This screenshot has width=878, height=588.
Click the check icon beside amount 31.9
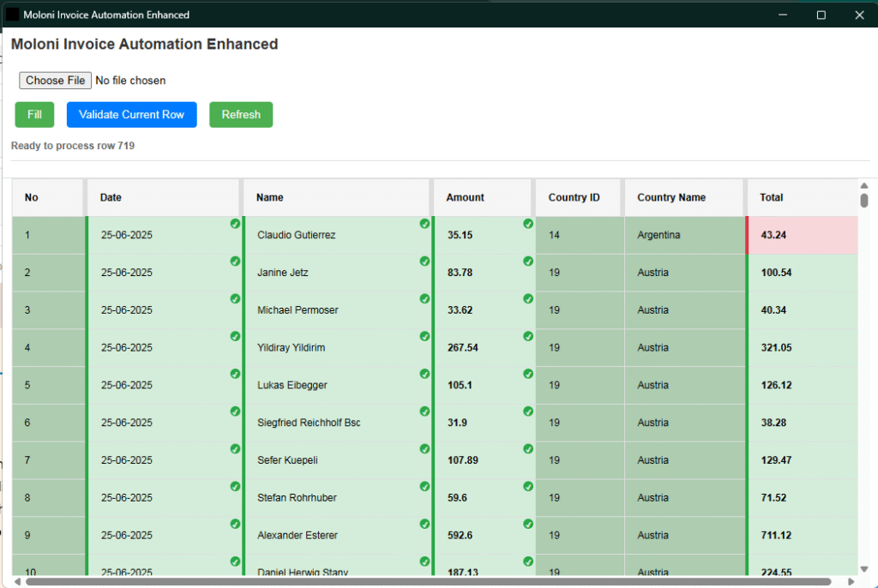point(528,411)
